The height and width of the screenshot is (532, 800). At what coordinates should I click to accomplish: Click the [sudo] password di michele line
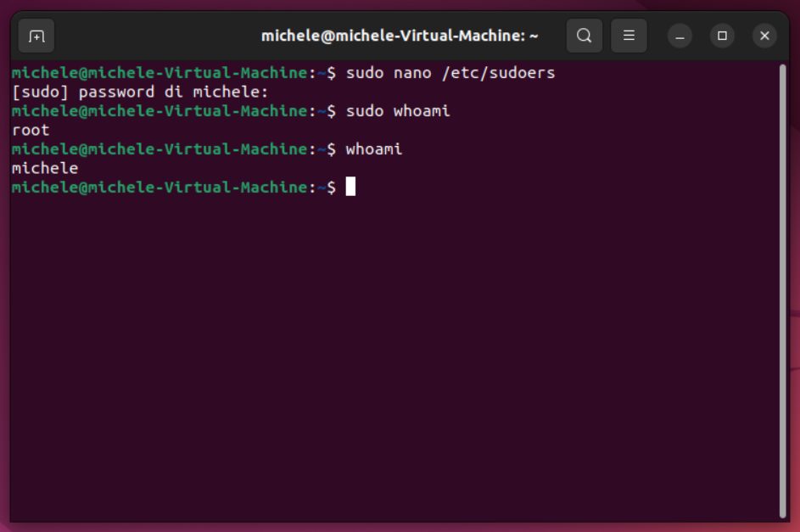140,92
